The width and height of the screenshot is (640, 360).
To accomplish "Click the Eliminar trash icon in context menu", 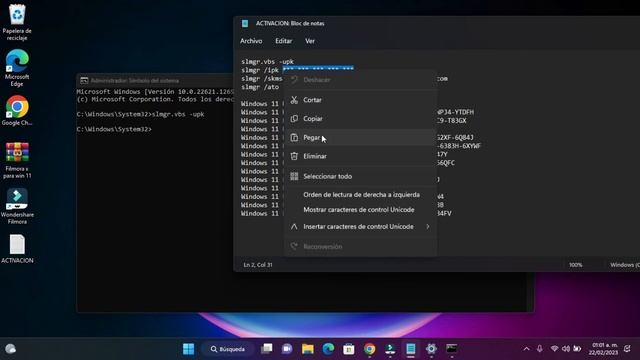I will [294, 156].
